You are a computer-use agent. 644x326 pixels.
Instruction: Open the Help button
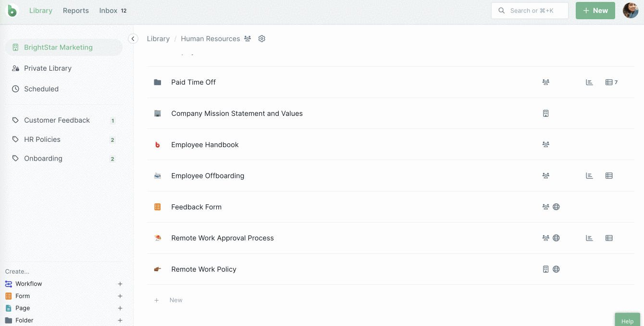tap(627, 320)
